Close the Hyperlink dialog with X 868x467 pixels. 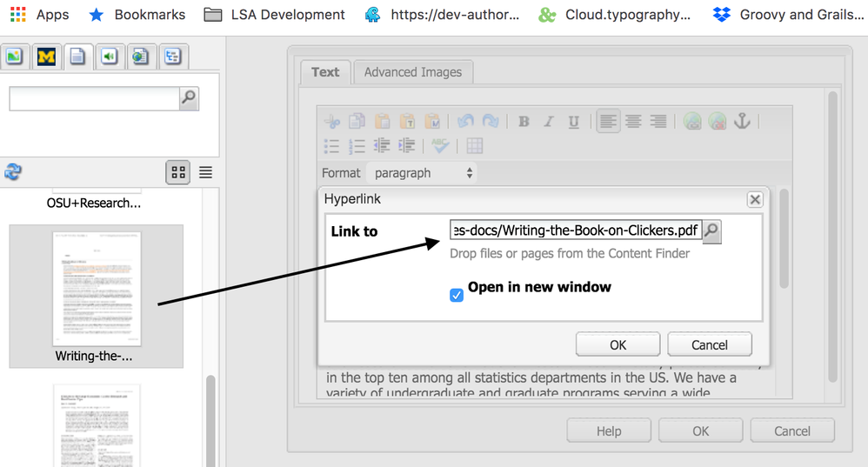pos(755,199)
